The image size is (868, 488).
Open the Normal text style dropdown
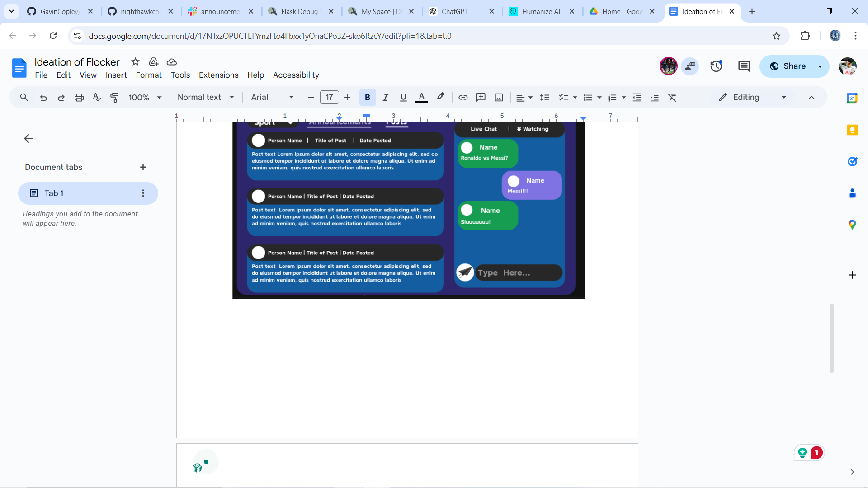[x=205, y=97]
